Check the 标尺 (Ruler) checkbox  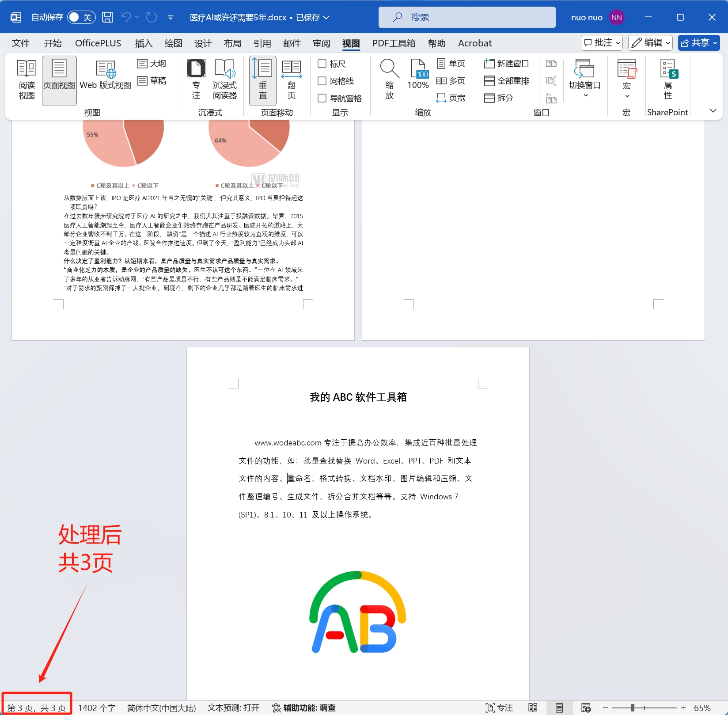pos(322,64)
